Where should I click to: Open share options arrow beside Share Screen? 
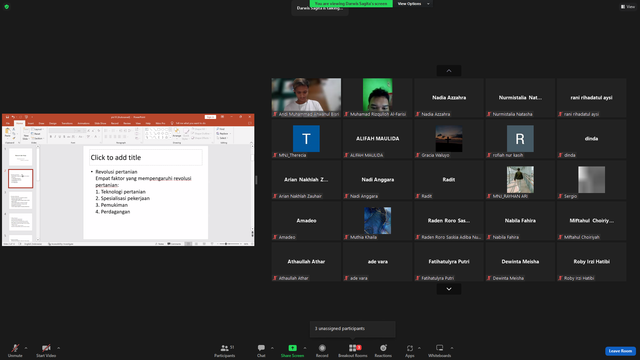click(304, 348)
